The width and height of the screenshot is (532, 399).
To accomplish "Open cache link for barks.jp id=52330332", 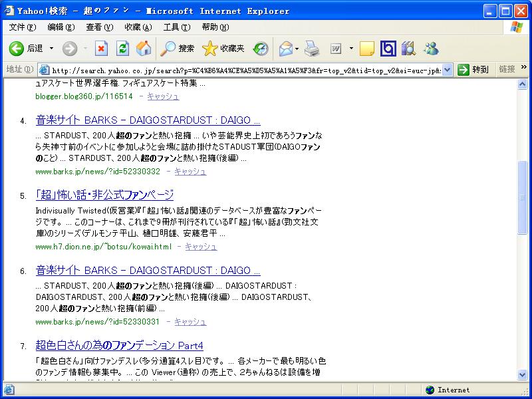I will 190,172.
